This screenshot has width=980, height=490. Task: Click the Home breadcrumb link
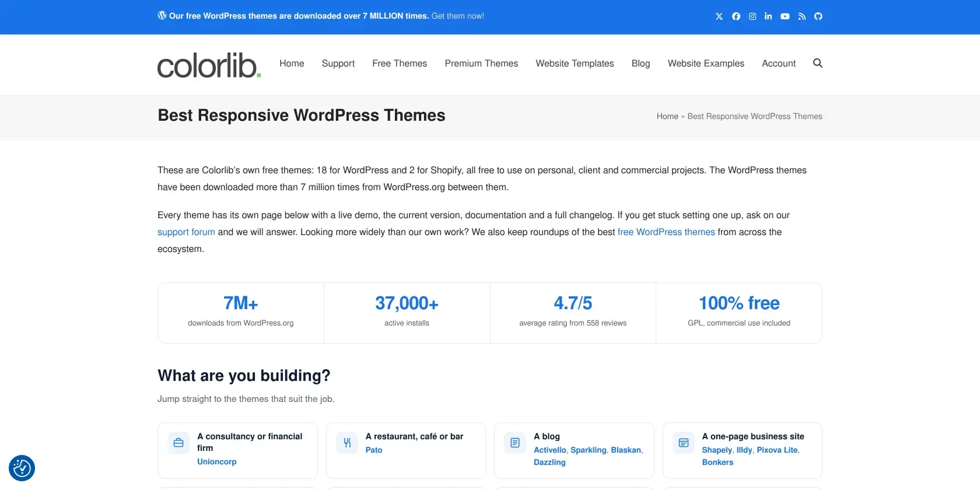(667, 116)
